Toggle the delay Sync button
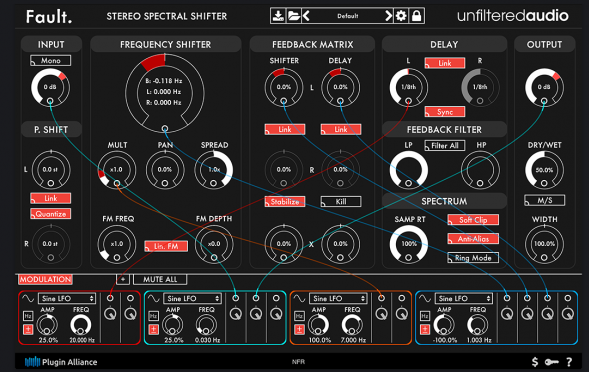589x372 pixels. pyautogui.click(x=445, y=112)
